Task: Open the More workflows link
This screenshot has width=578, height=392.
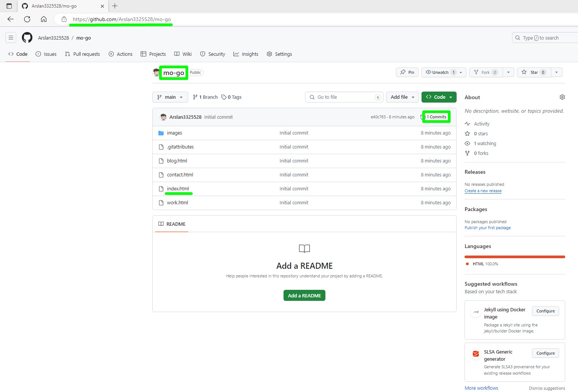Action: pos(481,388)
